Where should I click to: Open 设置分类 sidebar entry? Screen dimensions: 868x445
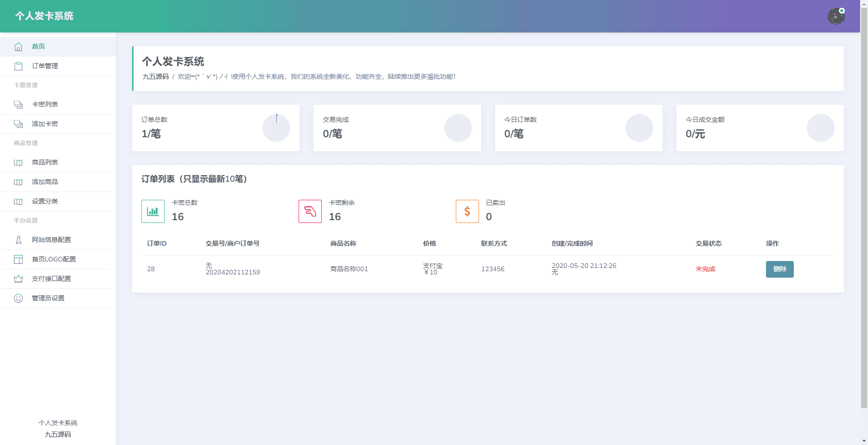click(x=45, y=202)
